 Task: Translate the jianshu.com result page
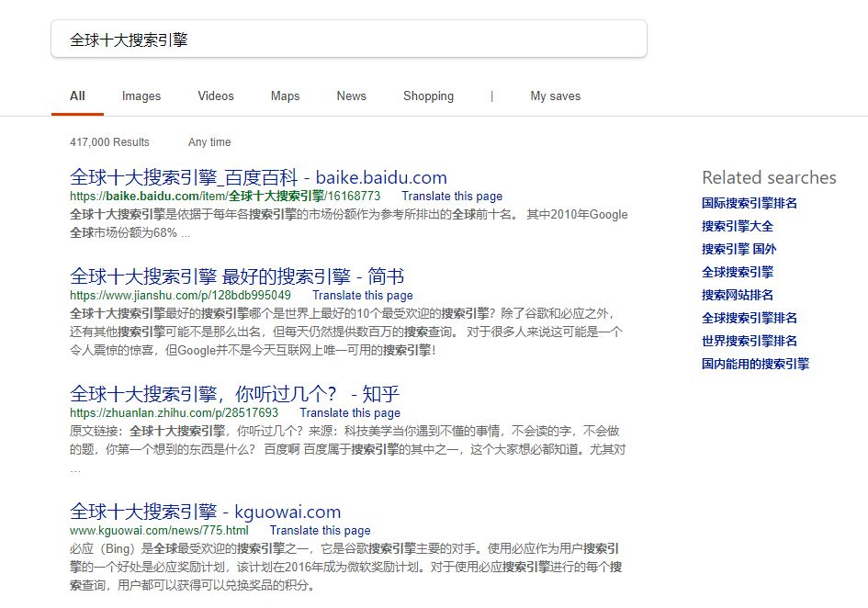click(363, 295)
